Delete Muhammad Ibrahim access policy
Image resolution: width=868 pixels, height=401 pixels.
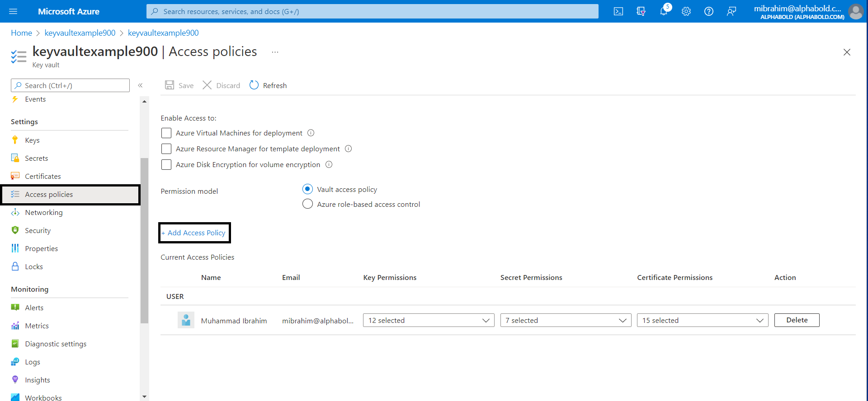click(797, 320)
